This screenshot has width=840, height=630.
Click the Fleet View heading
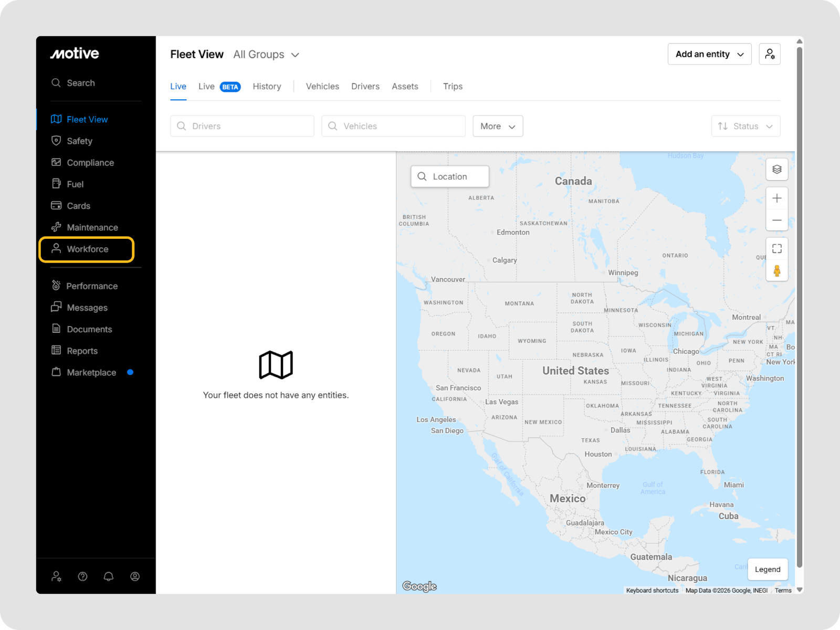197,54
